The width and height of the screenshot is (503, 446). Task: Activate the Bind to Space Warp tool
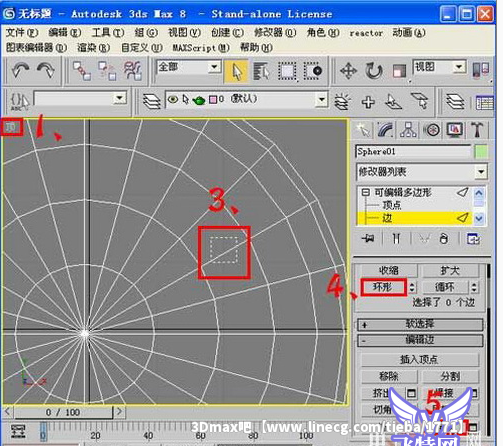(x=132, y=71)
